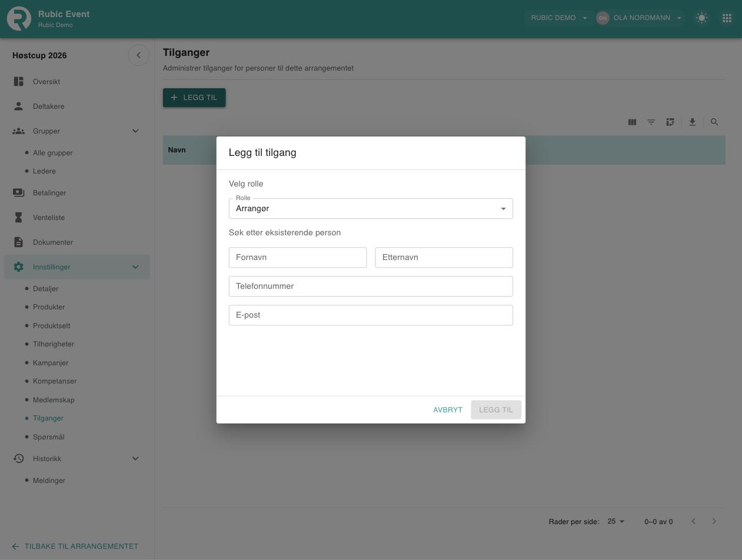This screenshot has width=742, height=560.
Task: Click the Navn column header
Action: pyautogui.click(x=177, y=150)
